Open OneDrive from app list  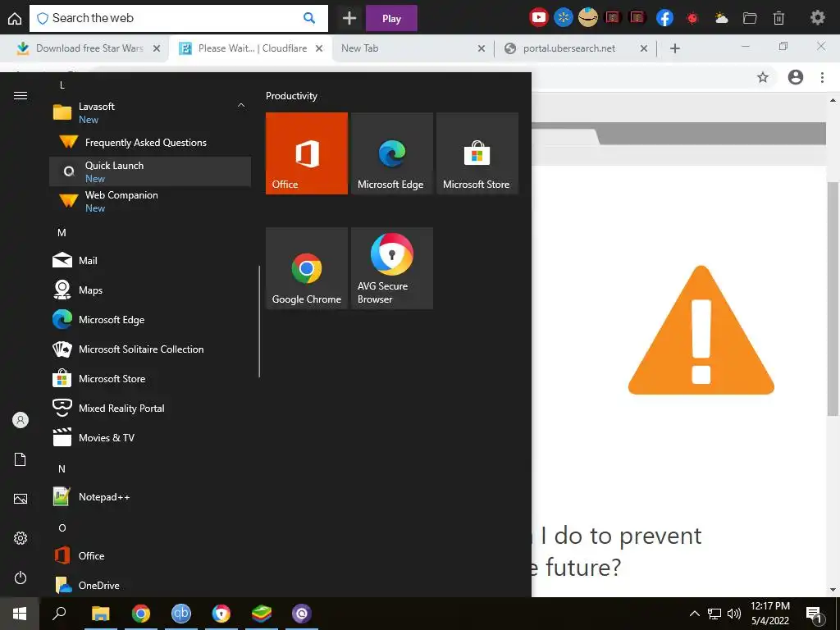click(150, 585)
